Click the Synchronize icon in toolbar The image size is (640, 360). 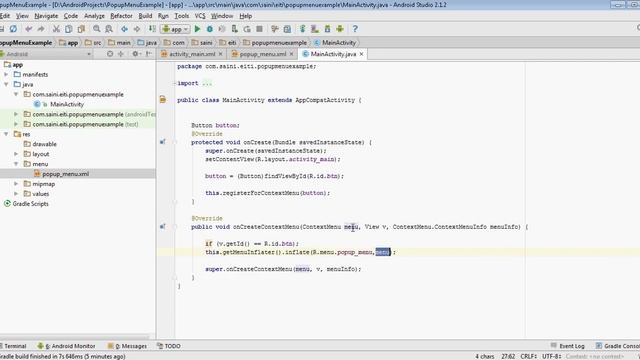[x=13, y=29]
